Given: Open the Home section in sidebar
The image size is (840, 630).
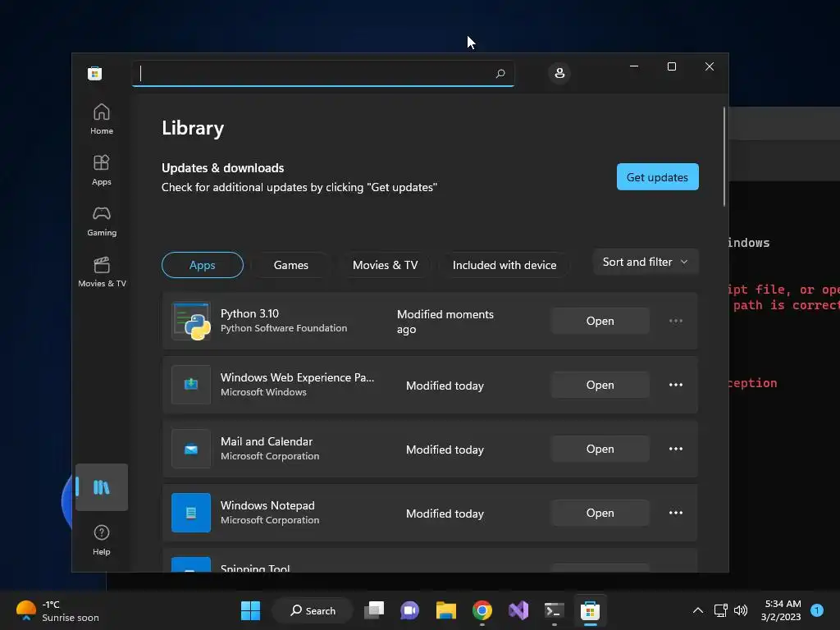Looking at the screenshot, I should 101,119.
